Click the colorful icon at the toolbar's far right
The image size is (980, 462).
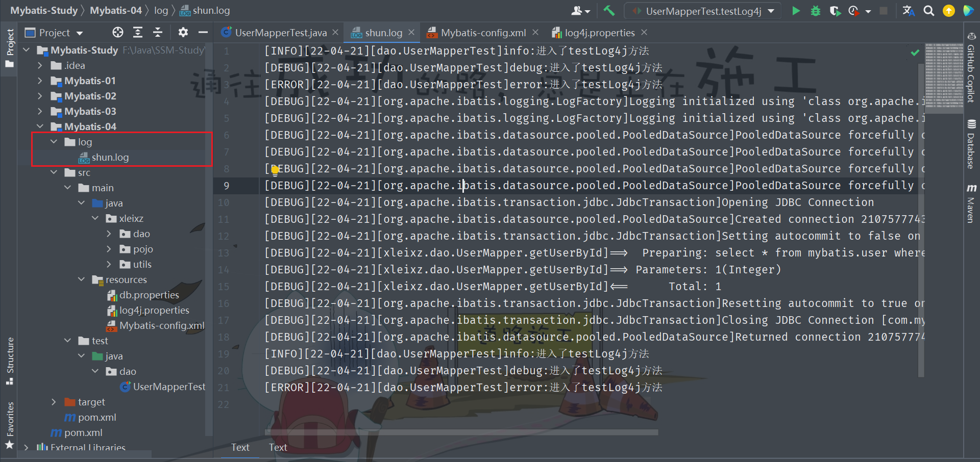pyautogui.click(x=968, y=11)
